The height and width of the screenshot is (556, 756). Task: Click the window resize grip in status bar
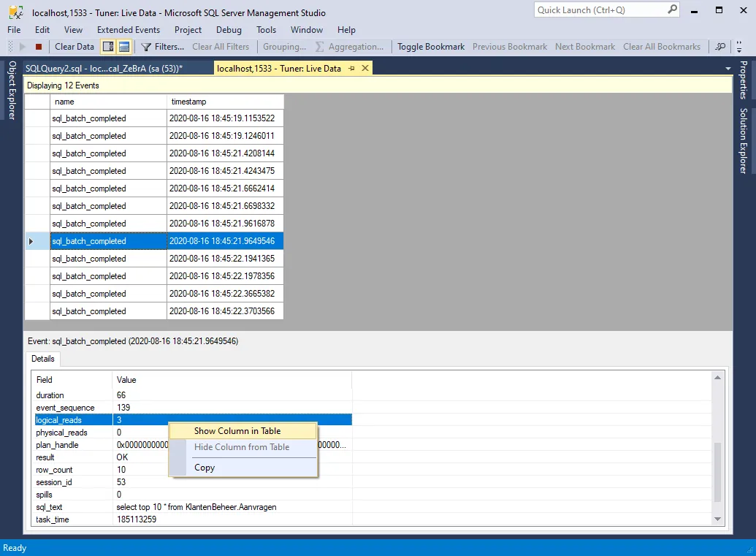coord(749,550)
